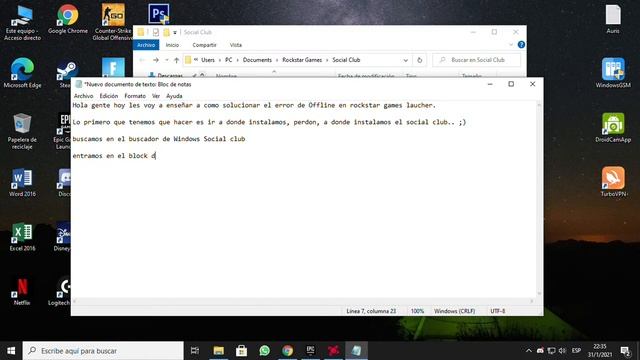Viewport: 640px width, 360px height.
Task: Expand Explorer address bar history dropdown
Action: pyautogui.click(x=405, y=60)
